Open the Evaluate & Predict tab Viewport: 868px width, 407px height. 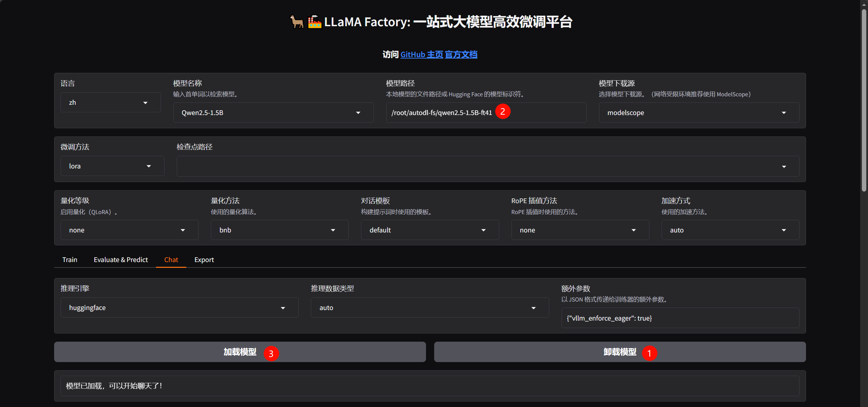coord(121,260)
